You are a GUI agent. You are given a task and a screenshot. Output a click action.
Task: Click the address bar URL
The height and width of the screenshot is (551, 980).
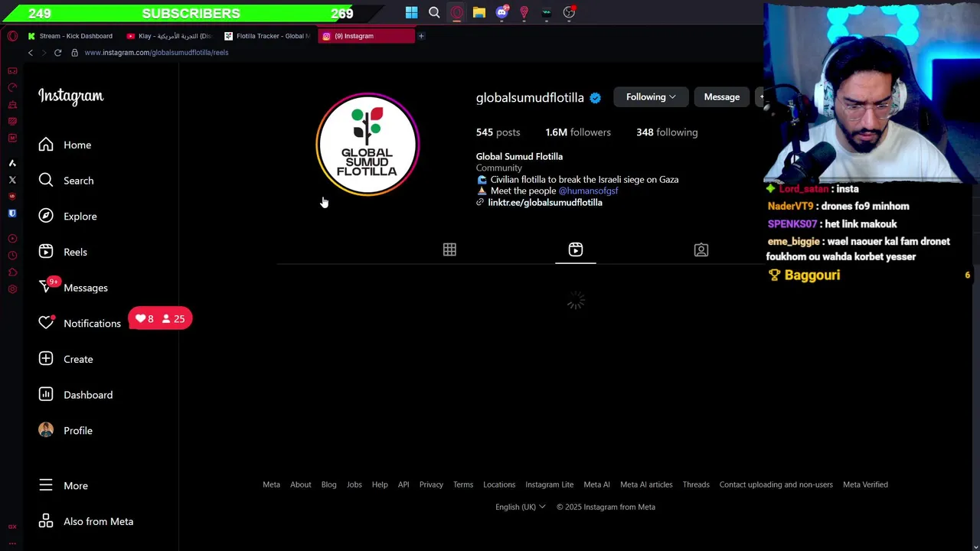(156, 53)
